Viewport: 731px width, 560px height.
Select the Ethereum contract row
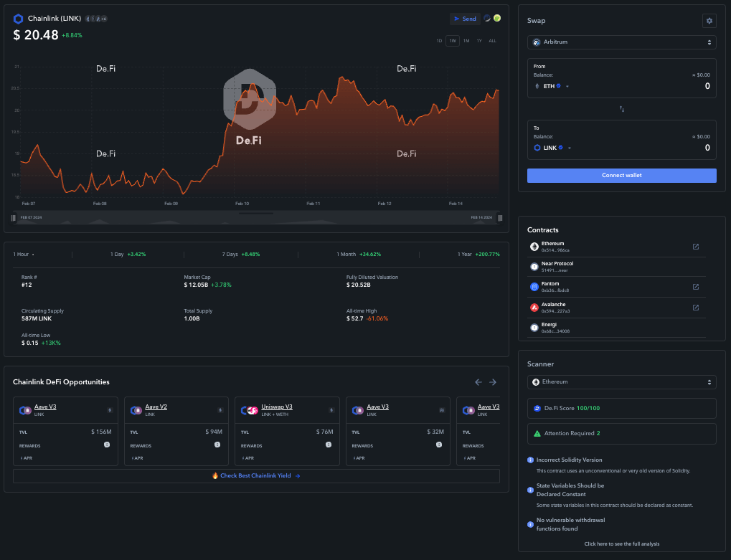[x=617, y=247]
